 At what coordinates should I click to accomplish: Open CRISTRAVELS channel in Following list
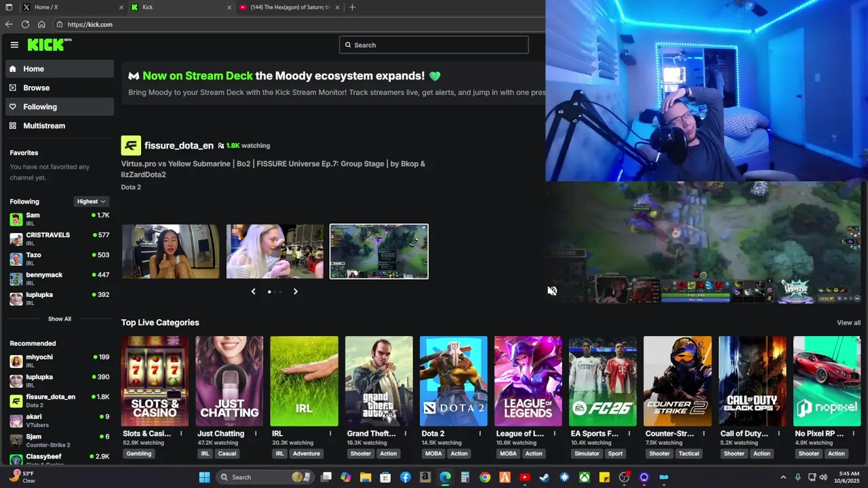pos(60,239)
